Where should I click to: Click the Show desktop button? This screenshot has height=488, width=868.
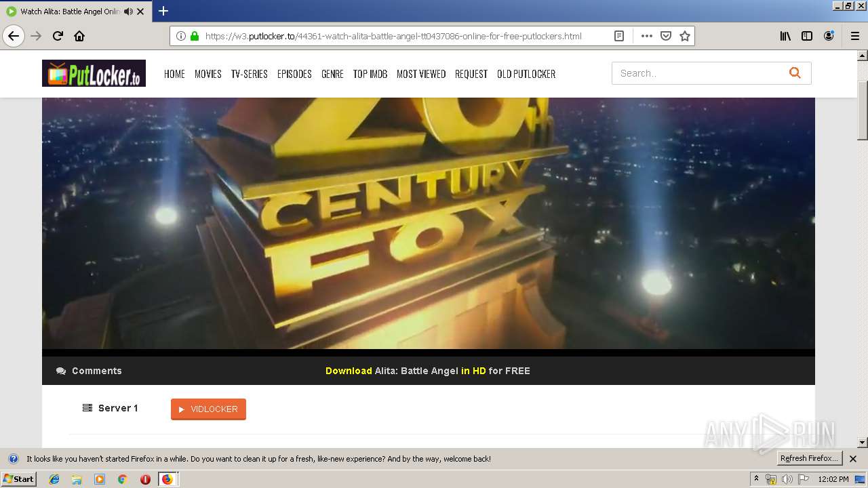pyautogui.click(x=861, y=479)
